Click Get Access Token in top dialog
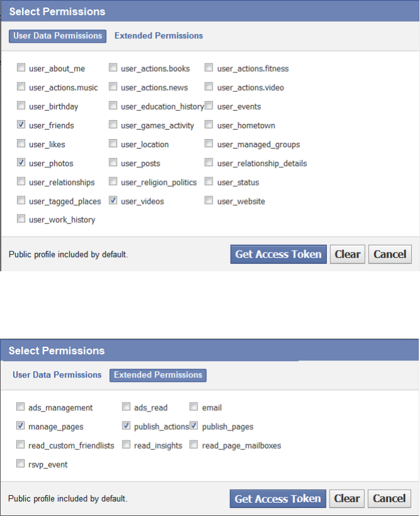Screen dimensions: 420x516 279,254
